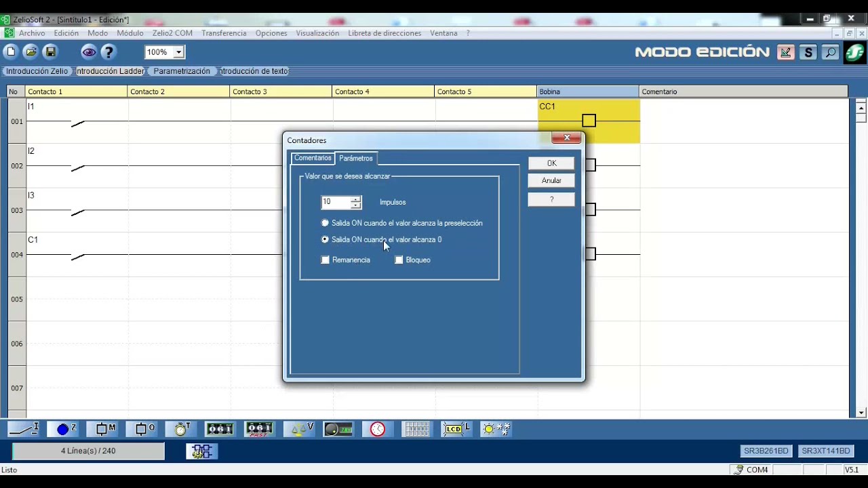Click the scroll-down arrow of ladder scrollbar
The image size is (868, 488).
(861, 413)
